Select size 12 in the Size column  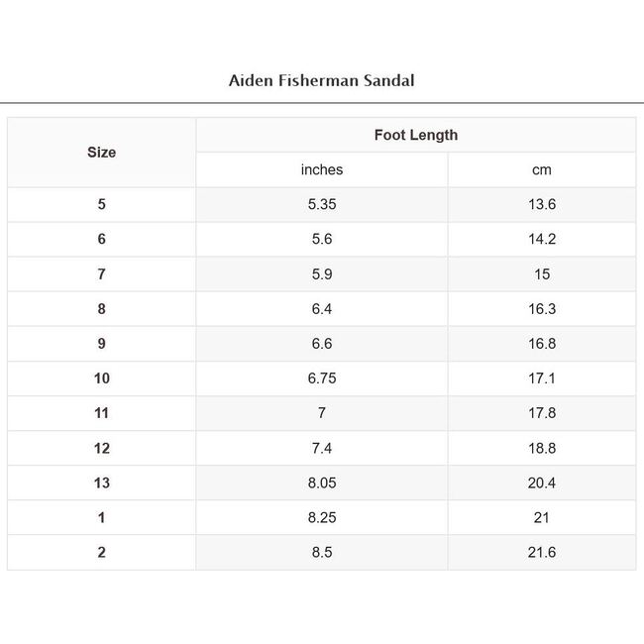point(101,448)
